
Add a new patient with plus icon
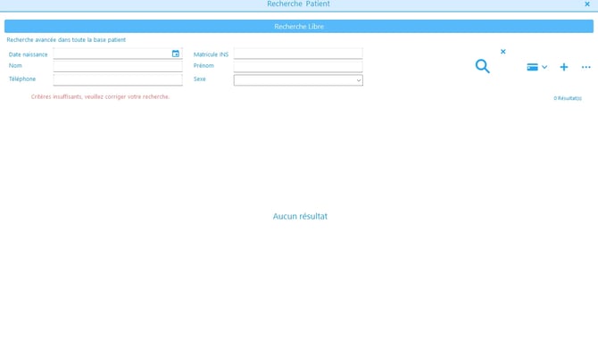[x=564, y=67]
